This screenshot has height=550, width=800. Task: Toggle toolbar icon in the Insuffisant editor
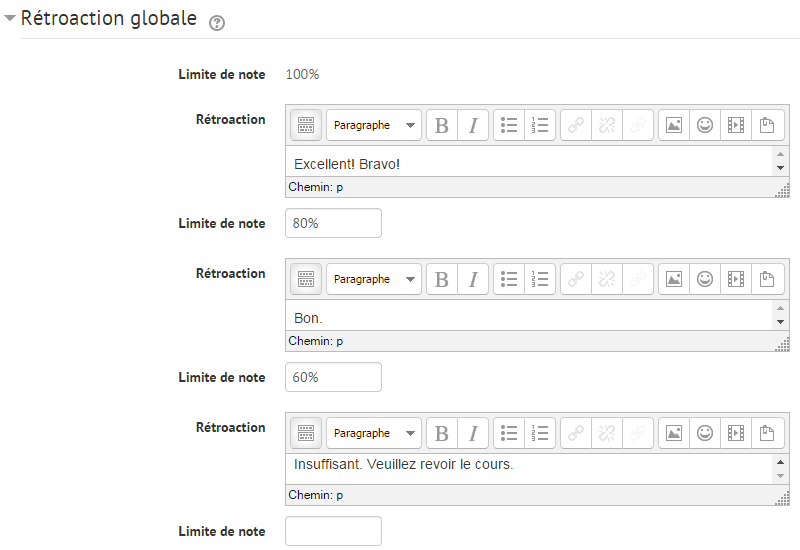pyautogui.click(x=306, y=433)
